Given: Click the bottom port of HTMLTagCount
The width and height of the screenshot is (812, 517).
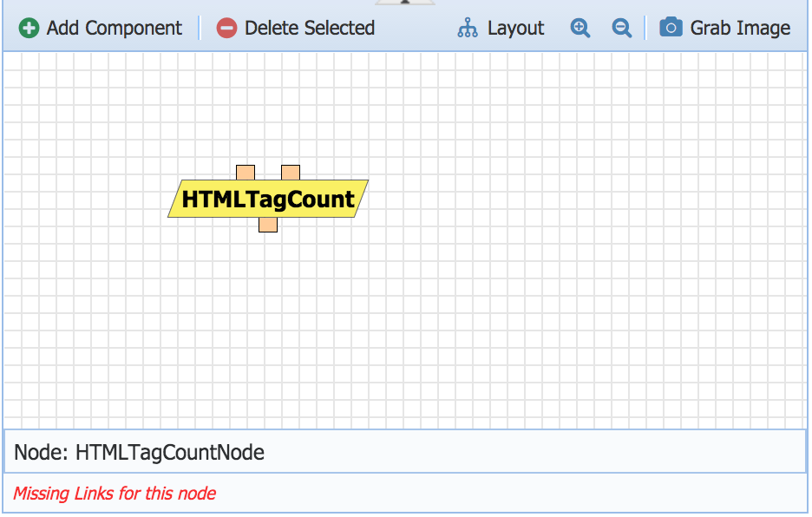Looking at the screenshot, I should [x=268, y=226].
